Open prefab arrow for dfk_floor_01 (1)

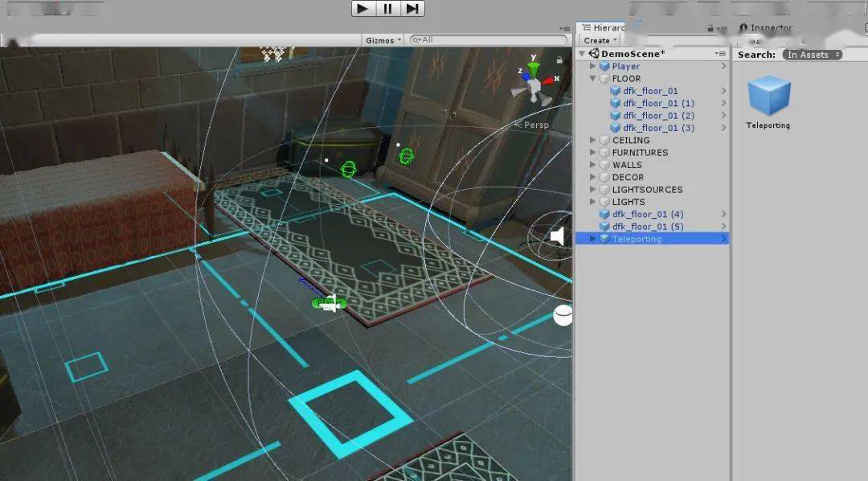click(x=723, y=103)
